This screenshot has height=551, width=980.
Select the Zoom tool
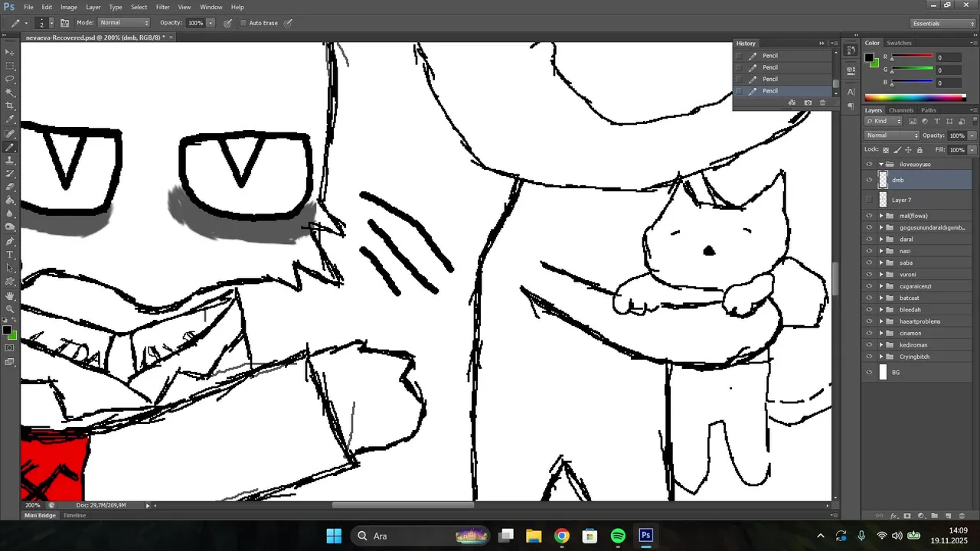(x=10, y=308)
